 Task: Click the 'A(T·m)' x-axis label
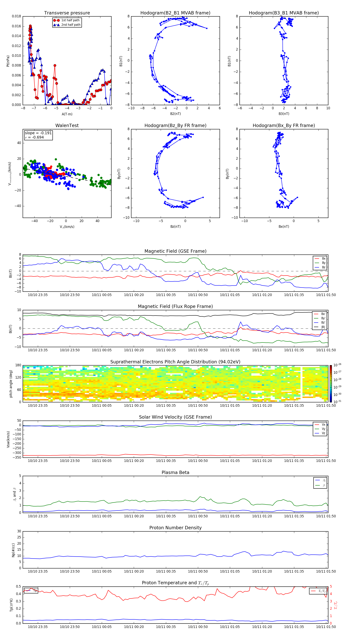point(67,114)
